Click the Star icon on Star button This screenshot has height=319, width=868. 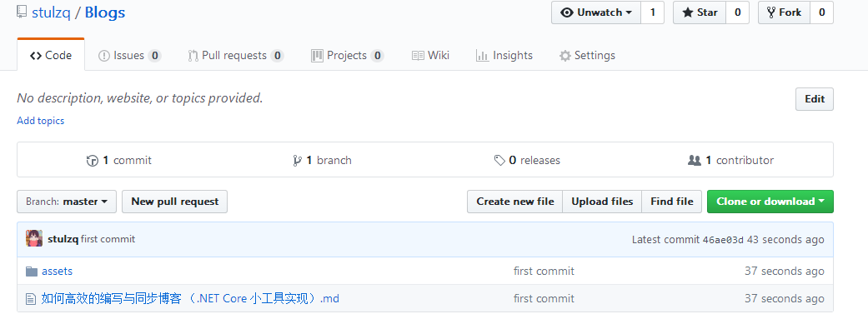point(688,12)
